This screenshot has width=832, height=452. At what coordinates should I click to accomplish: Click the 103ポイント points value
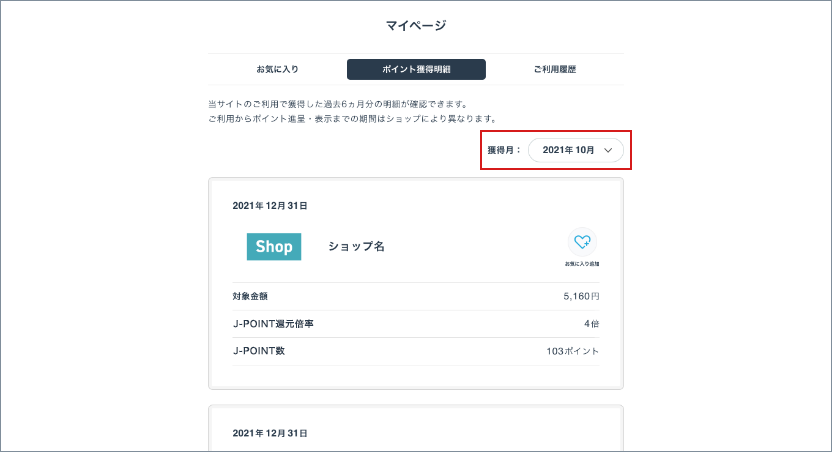(x=574, y=351)
